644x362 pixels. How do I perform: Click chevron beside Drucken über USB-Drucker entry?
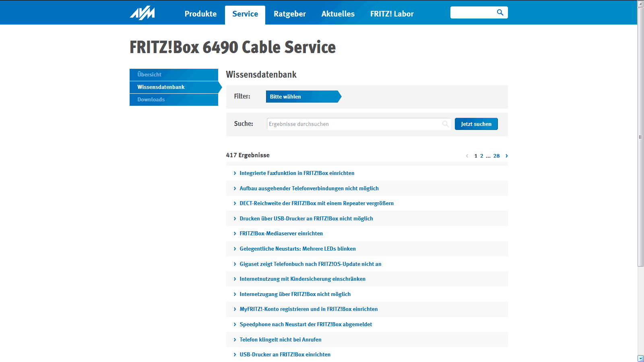(235, 219)
